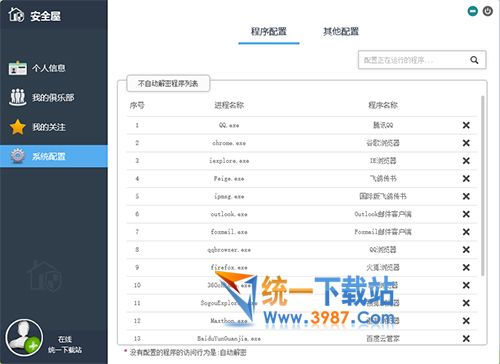Remove iexplore.exe entry
Screen dimensions: 500x364
[466, 161]
